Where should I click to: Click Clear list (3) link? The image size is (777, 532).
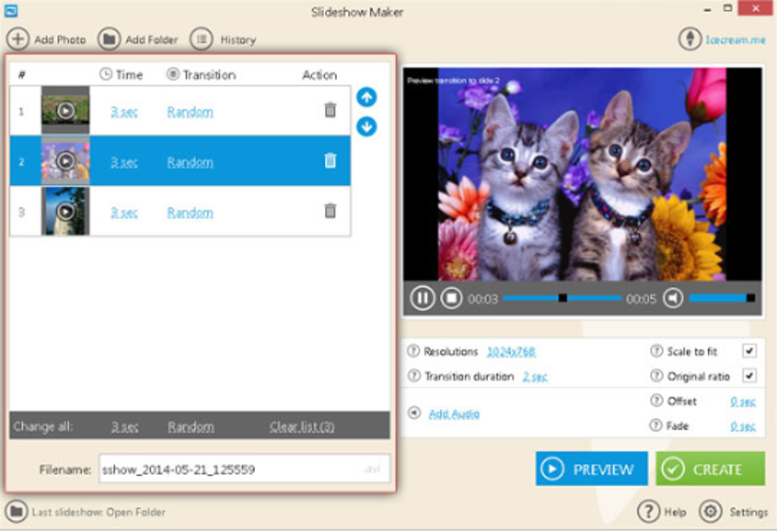(x=302, y=427)
